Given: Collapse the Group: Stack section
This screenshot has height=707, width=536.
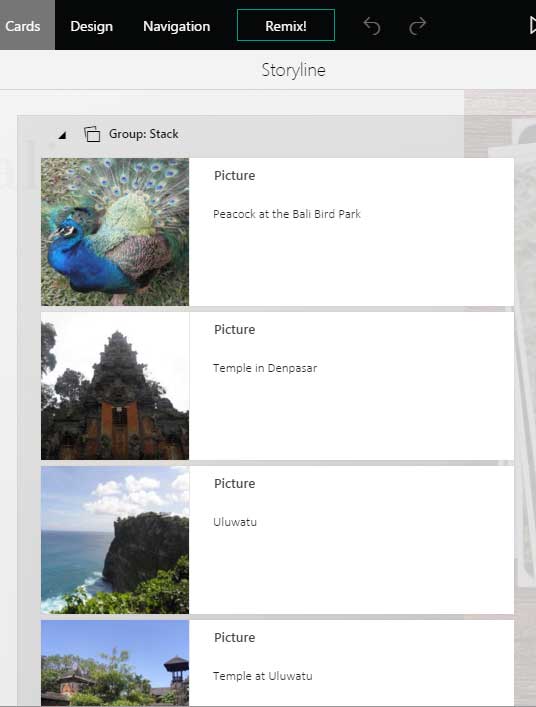Looking at the screenshot, I should point(62,135).
